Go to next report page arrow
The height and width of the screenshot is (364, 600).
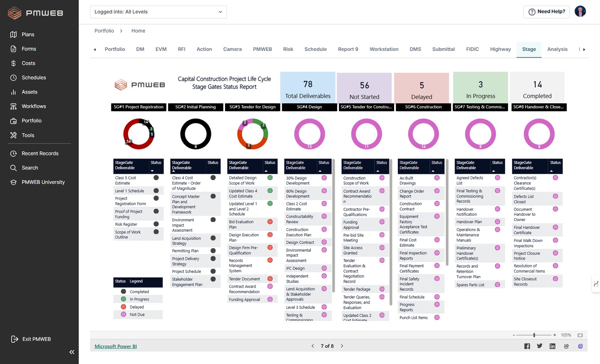342,346
